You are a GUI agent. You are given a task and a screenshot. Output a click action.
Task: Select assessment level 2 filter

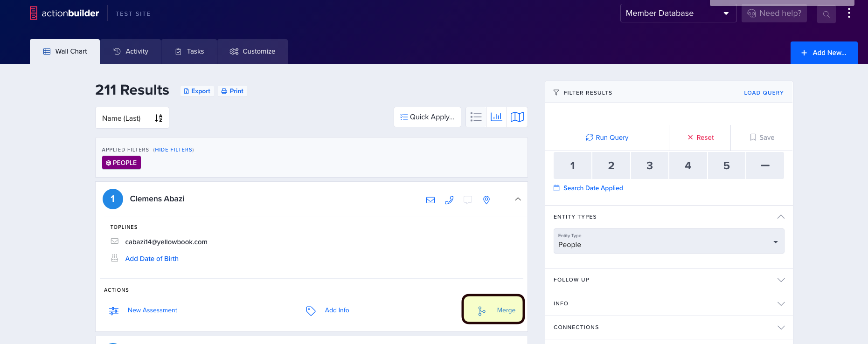tap(611, 165)
